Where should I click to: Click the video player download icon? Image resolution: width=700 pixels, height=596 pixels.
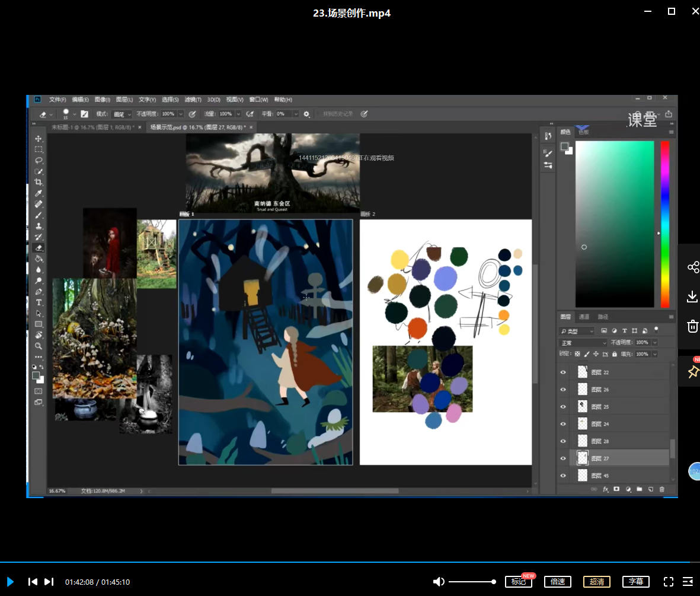pos(692,297)
